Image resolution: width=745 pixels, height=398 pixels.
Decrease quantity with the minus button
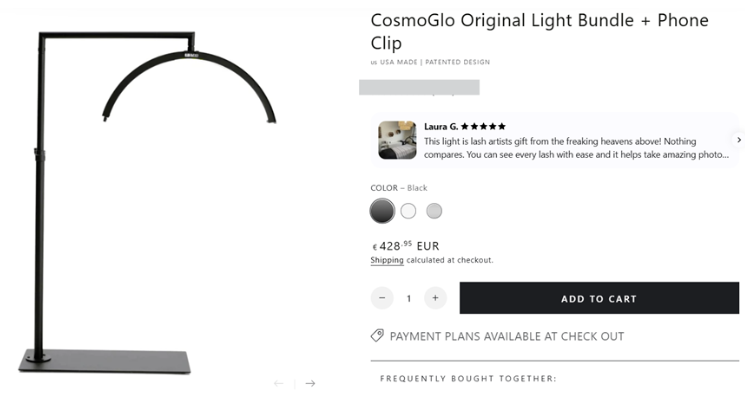(x=382, y=298)
